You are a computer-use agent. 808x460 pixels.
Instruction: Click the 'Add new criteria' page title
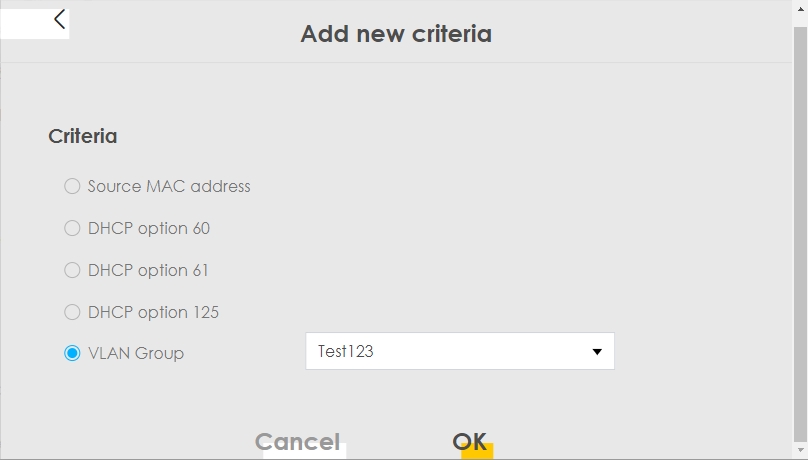coord(396,34)
